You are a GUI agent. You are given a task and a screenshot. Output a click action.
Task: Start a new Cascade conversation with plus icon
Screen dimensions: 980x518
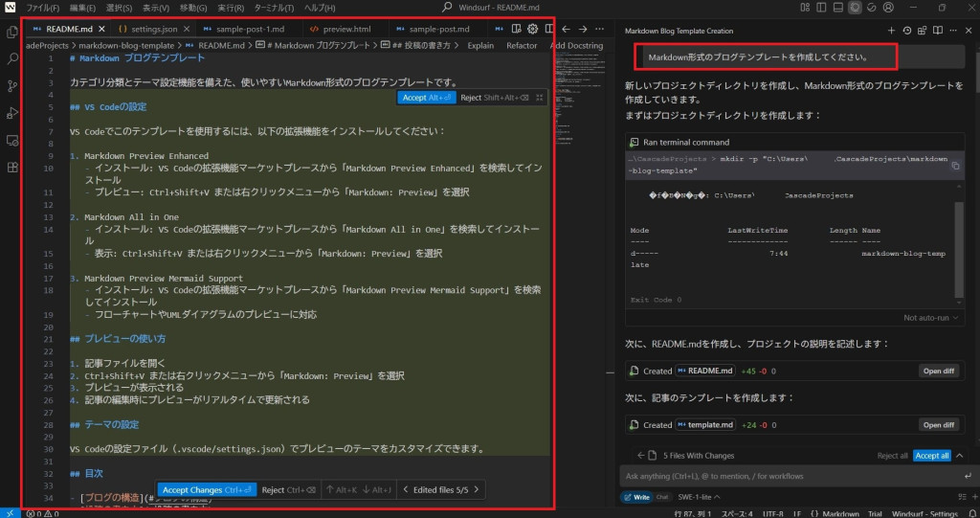click(891, 30)
